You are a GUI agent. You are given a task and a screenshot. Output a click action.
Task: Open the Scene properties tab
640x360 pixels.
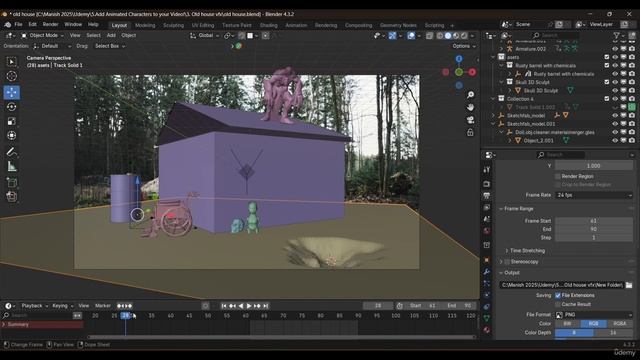(487, 219)
